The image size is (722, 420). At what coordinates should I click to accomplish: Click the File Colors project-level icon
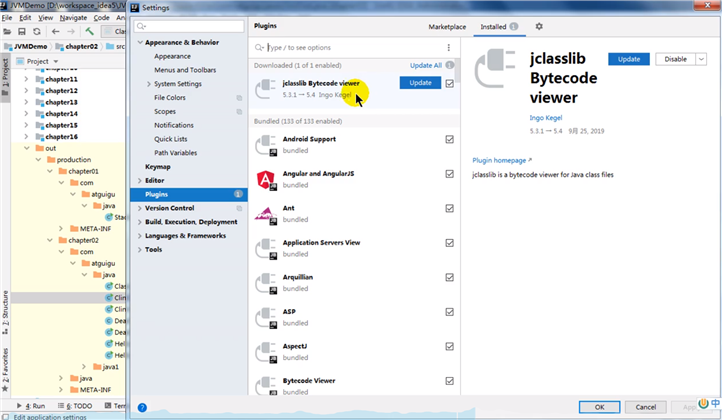tap(239, 98)
